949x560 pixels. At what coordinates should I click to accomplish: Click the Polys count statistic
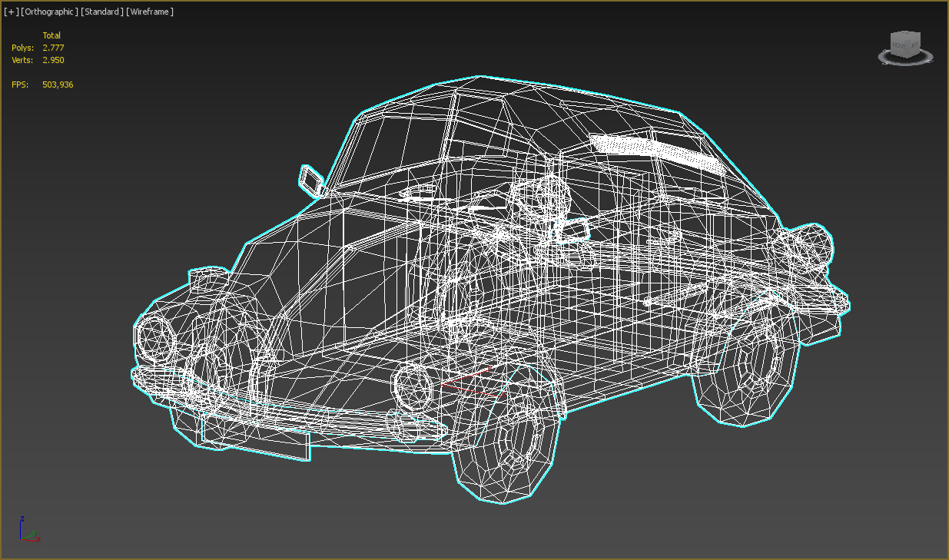click(53, 48)
